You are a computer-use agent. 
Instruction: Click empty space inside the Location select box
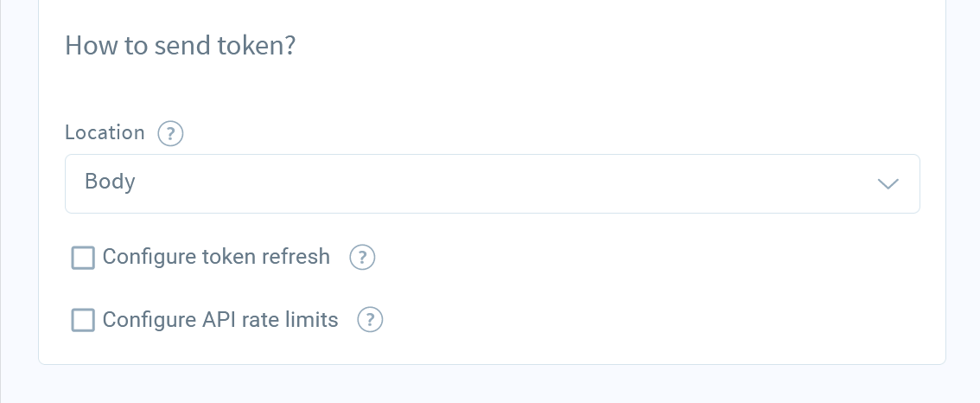click(500, 184)
